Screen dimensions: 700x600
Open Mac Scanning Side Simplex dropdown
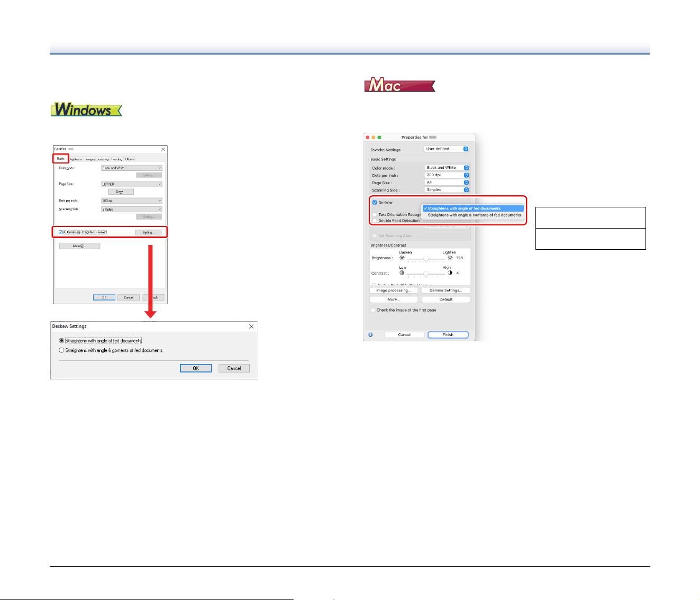tap(447, 190)
